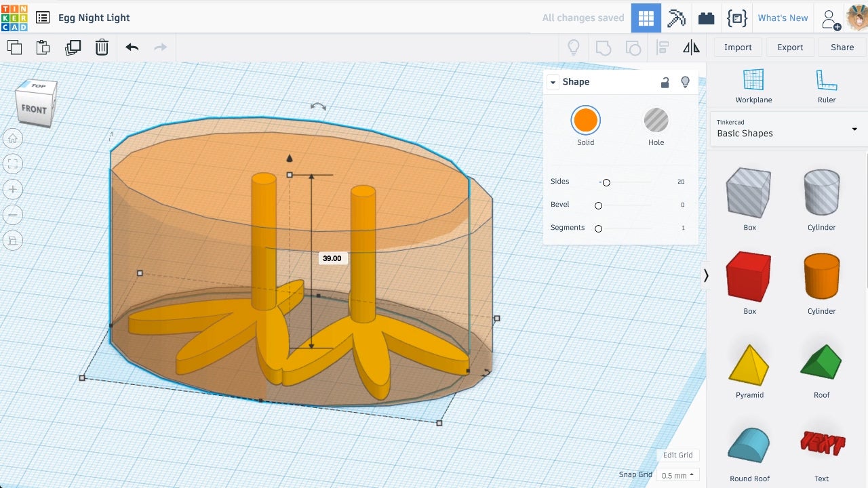Screen dimensions: 868x488
Task: Pick the Pyramid shape thumbnail
Action: [x=749, y=365]
